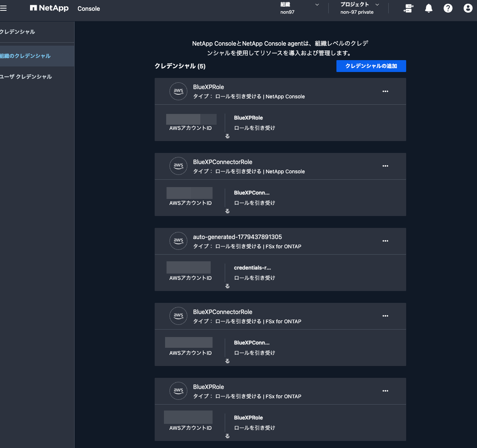Click the クレデンシャルの追加 button
This screenshot has width=477, height=448.
coord(371,66)
